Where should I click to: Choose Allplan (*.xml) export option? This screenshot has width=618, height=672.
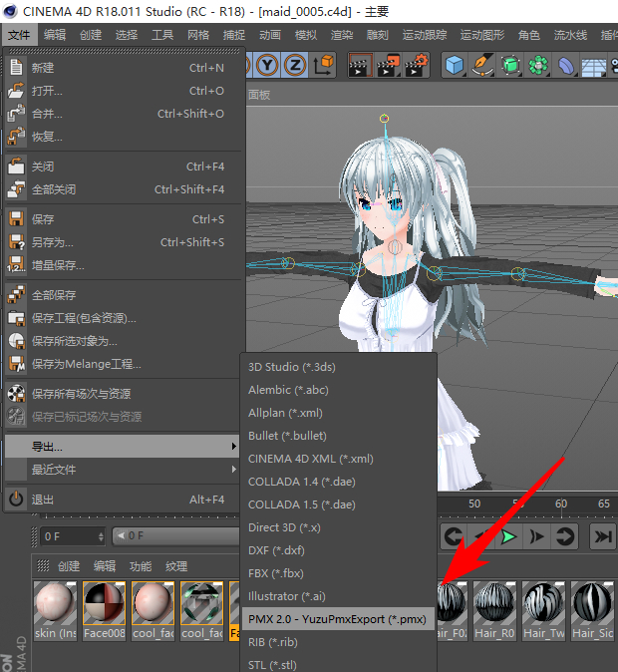pyautogui.click(x=339, y=413)
